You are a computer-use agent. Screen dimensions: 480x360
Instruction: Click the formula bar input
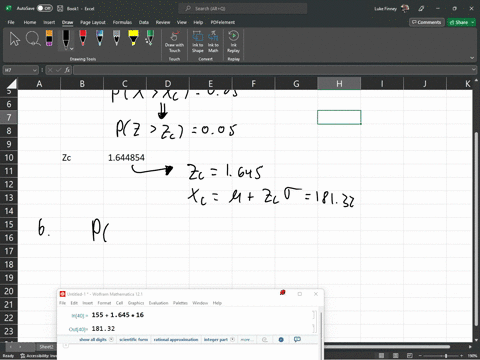[x=272, y=70]
